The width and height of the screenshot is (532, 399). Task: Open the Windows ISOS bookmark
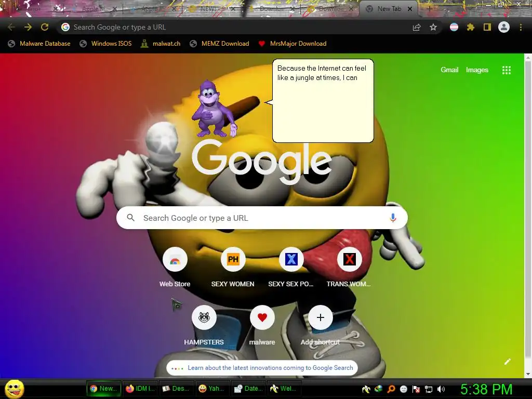point(106,44)
